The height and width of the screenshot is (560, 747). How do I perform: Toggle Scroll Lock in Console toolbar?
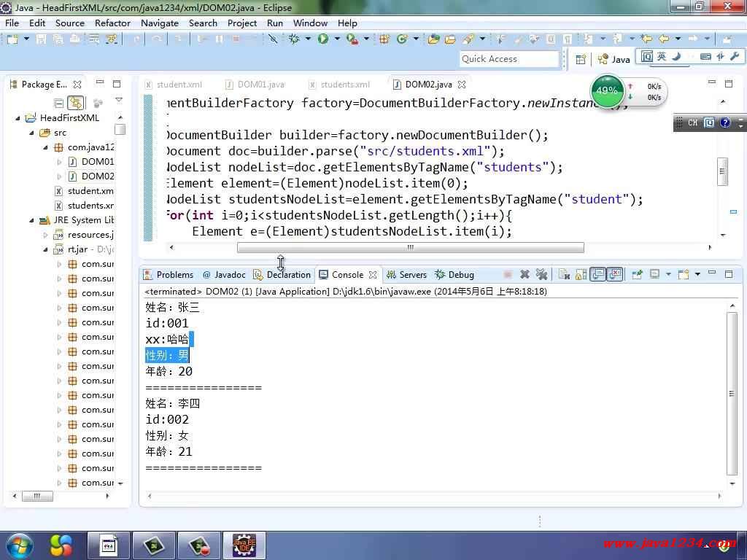(x=581, y=274)
